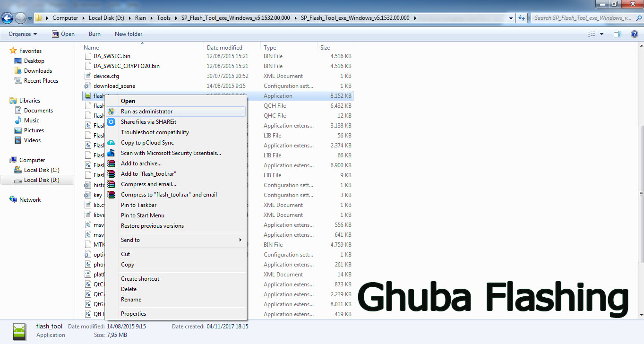Click the pCloud Sync cloud icon
The height and width of the screenshot is (344, 644).
tap(111, 142)
